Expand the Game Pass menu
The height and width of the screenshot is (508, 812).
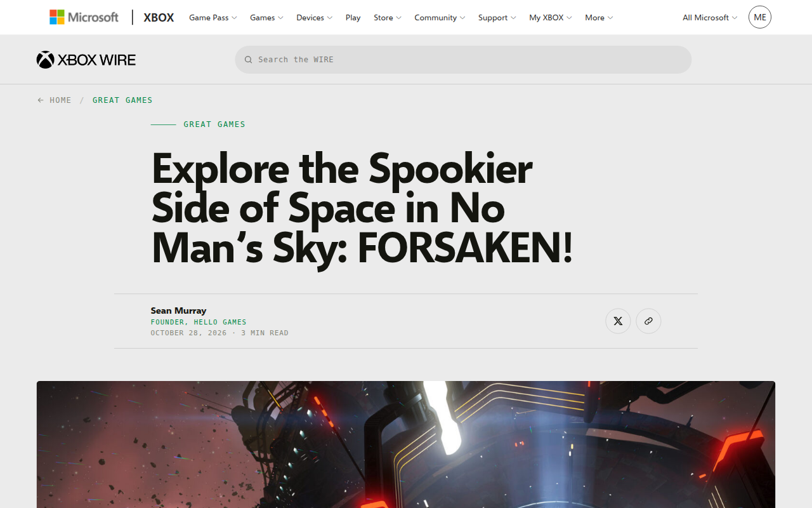[213, 18]
